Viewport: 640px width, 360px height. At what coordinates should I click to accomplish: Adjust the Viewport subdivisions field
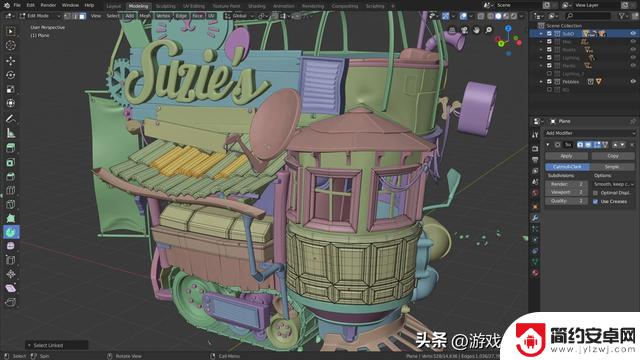[567, 192]
